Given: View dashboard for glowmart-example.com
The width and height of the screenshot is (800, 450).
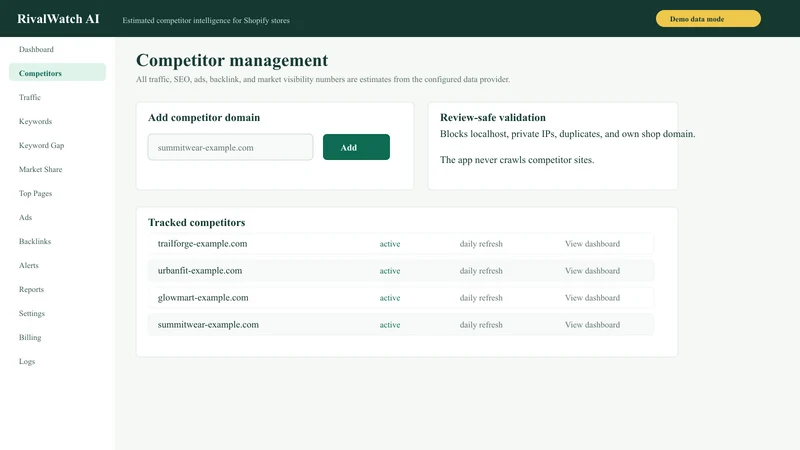Looking at the screenshot, I should click(592, 298).
